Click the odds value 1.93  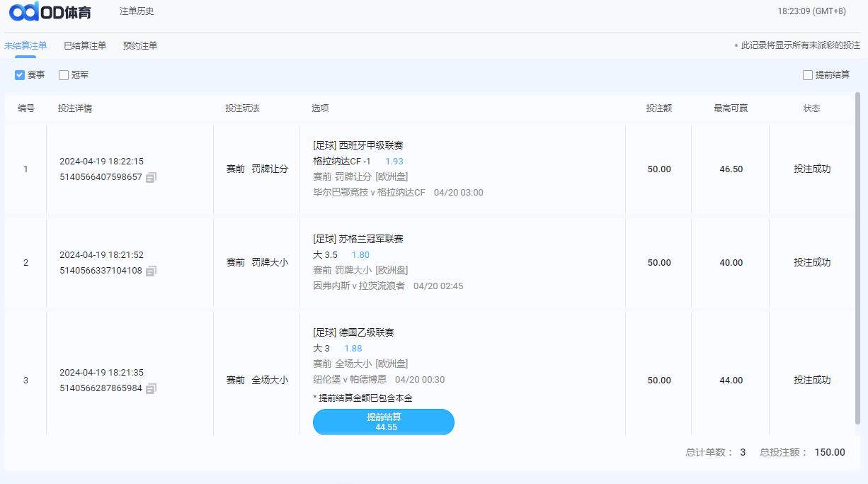394,162
